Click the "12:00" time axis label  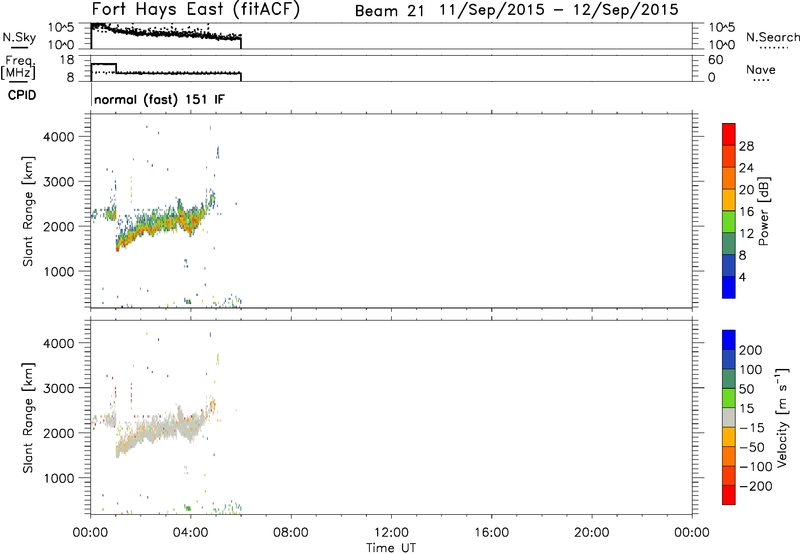pos(391,533)
